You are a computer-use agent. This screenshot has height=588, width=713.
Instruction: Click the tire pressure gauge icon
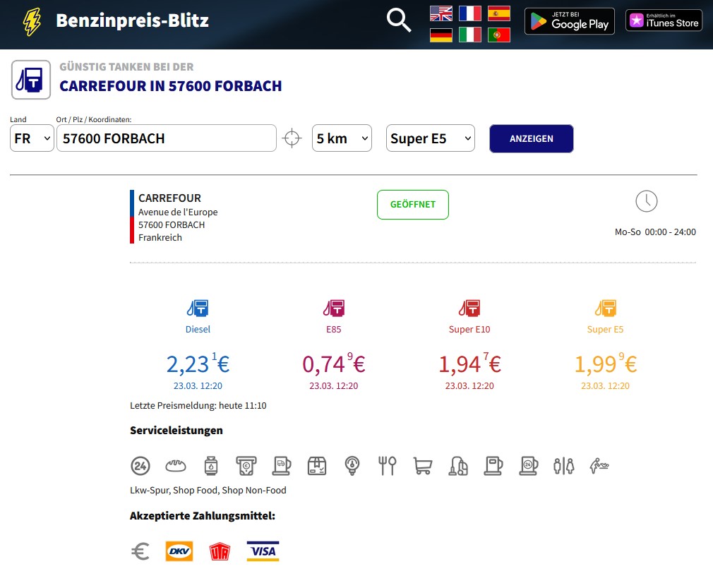coord(352,466)
